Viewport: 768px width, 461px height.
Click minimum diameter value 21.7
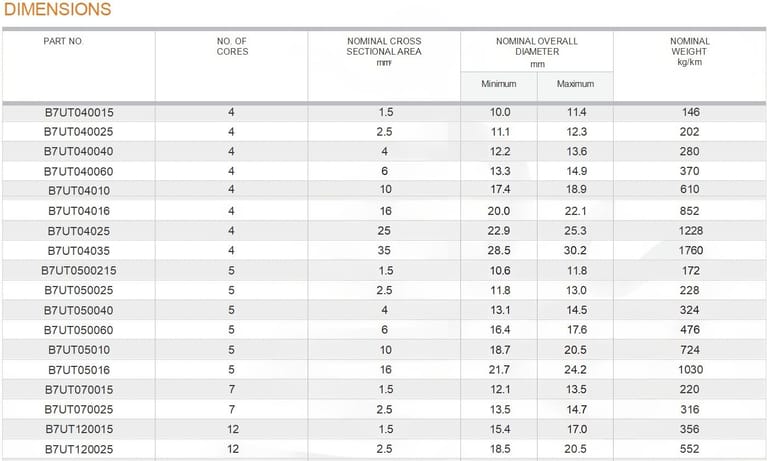(x=499, y=370)
